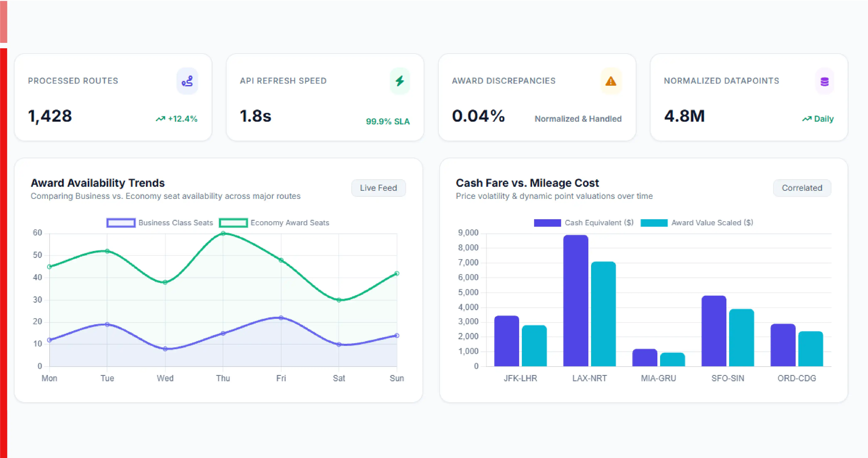Click the "0.04%" discrepancy value

click(478, 116)
